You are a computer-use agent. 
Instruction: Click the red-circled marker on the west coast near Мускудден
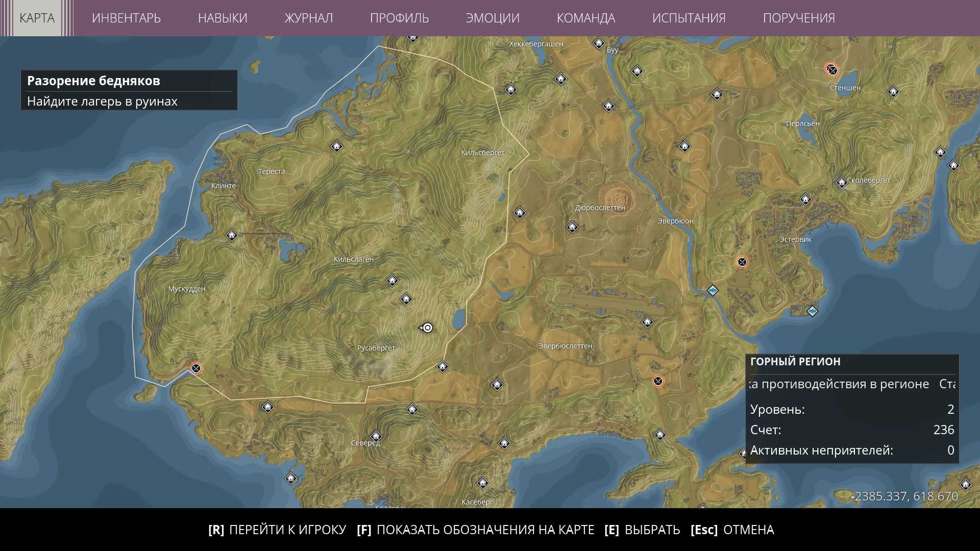[x=196, y=368]
